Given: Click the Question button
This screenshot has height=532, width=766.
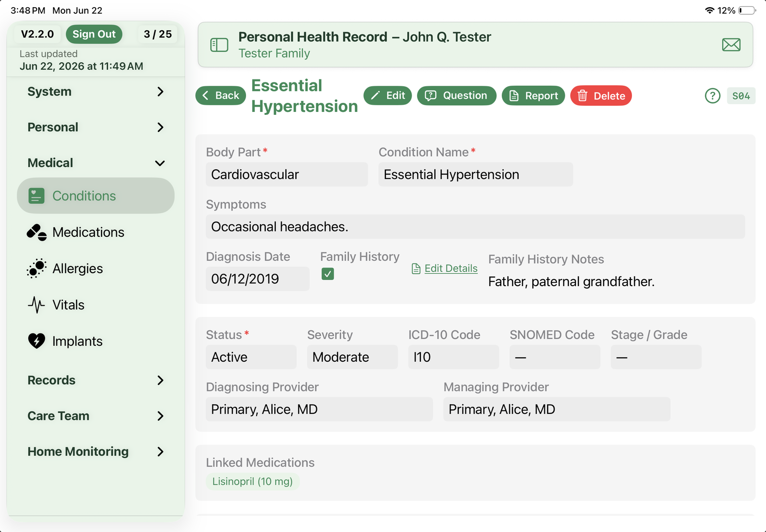Looking at the screenshot, I should tap(457, 96).
